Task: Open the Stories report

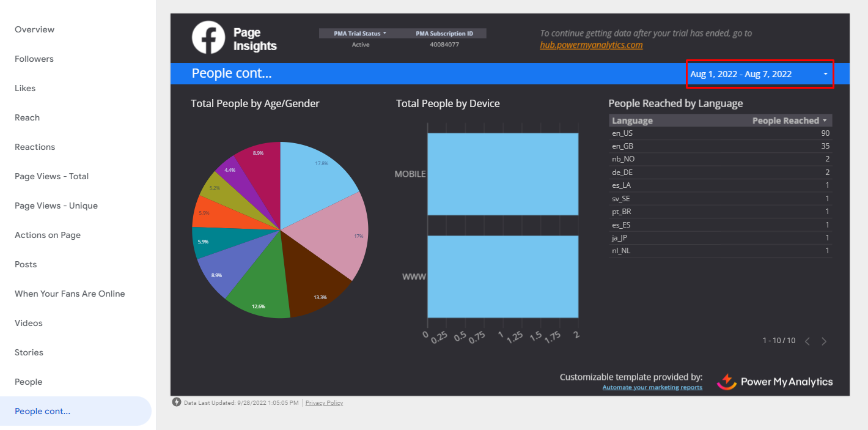Action: coord(28,352)
